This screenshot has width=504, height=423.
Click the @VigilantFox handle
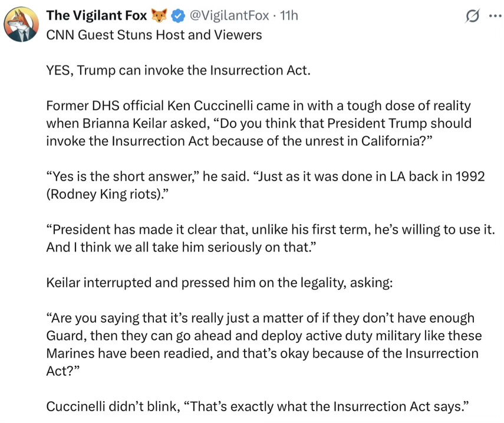pos(229,15)
